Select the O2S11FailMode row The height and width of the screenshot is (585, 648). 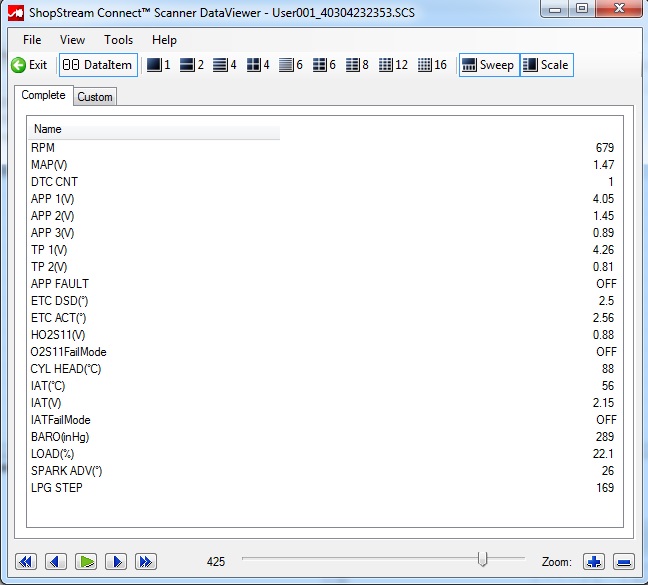click(324, 352)
